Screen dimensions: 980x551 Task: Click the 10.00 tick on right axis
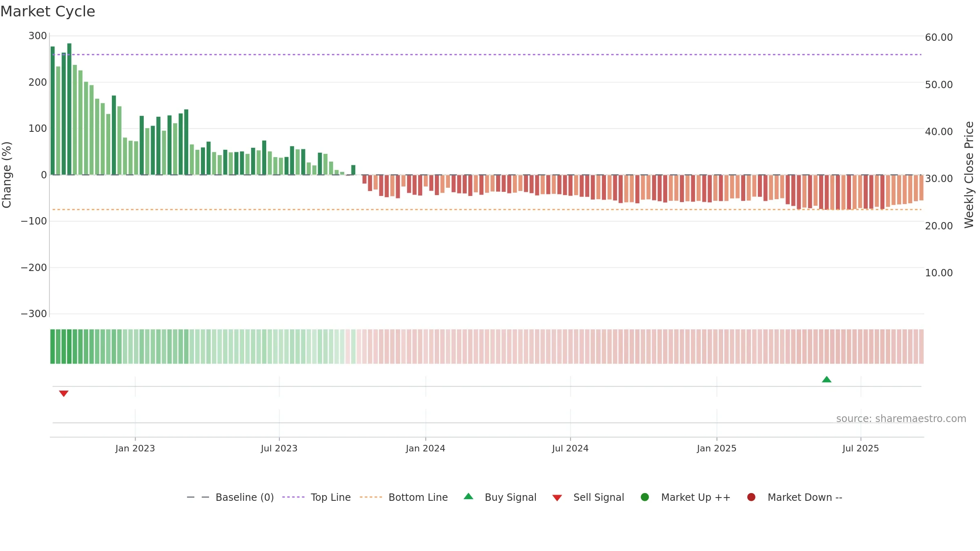tap(939, 273)
